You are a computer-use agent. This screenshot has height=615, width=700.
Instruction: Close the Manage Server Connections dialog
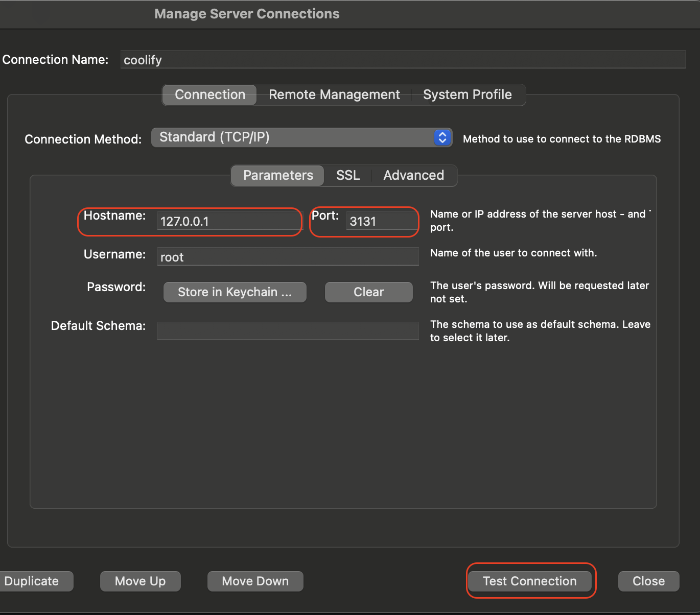tap(648, 581)
